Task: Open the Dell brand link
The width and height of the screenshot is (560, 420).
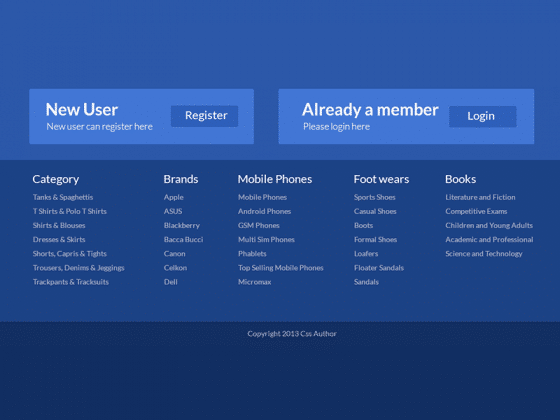Action: (171, 282)
